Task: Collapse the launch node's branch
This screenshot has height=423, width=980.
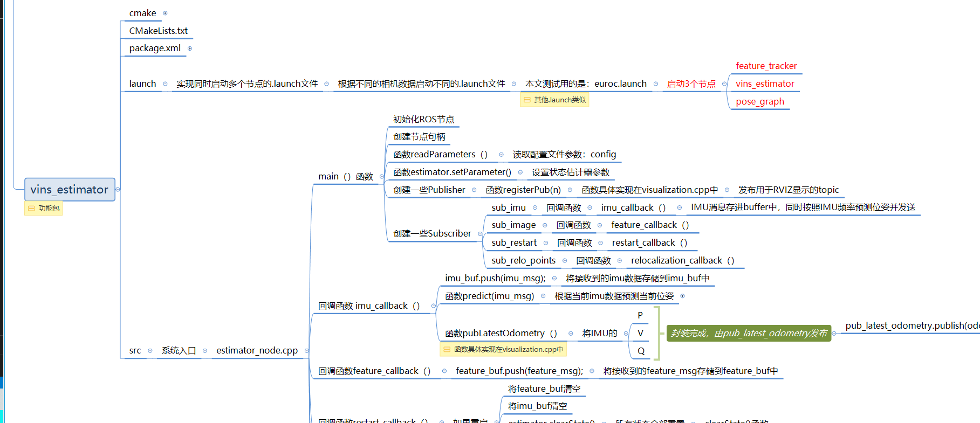Action: tap(165, 84)
